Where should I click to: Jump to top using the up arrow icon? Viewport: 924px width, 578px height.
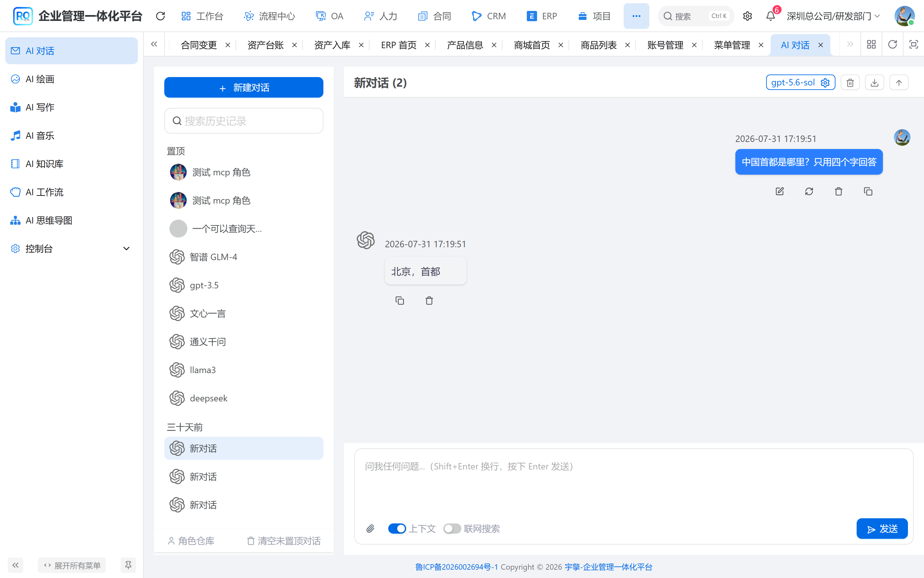pyautogui.click(x=899, y=83)
